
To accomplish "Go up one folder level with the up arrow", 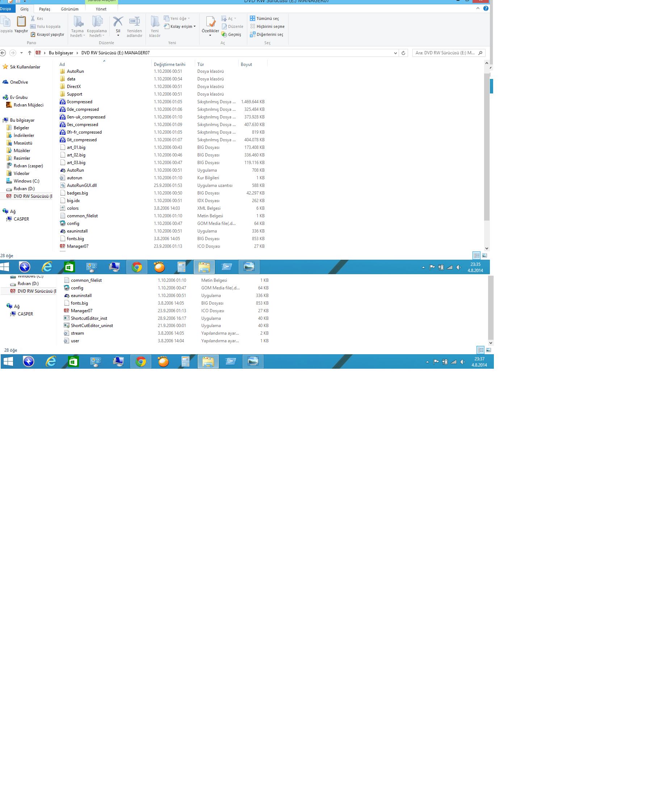I will point(30,53).
